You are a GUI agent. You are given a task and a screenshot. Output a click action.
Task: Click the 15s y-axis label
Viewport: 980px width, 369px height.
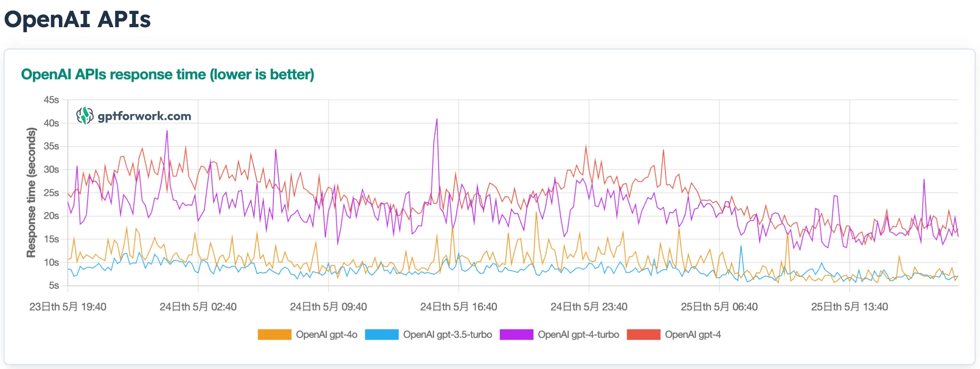[x=51, y=239]
